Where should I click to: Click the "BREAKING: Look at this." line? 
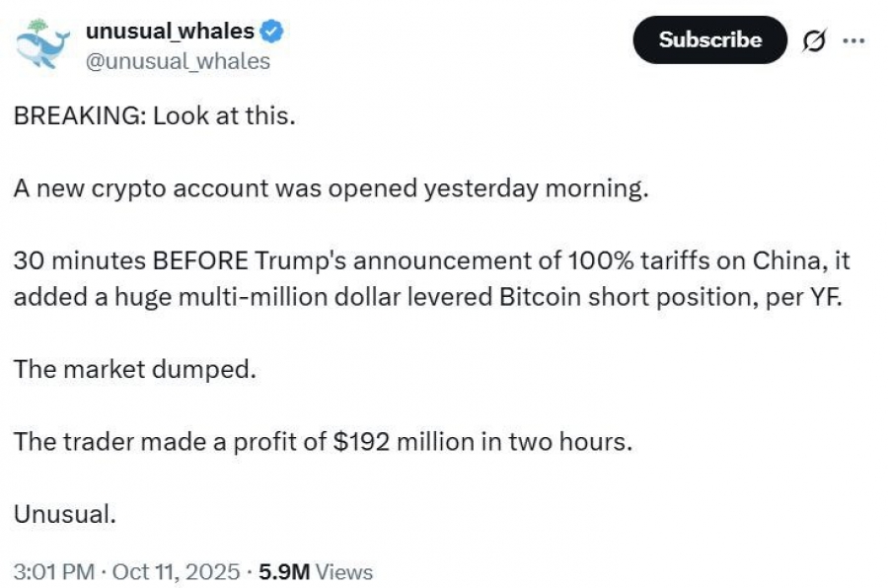[x=154, y=115]
